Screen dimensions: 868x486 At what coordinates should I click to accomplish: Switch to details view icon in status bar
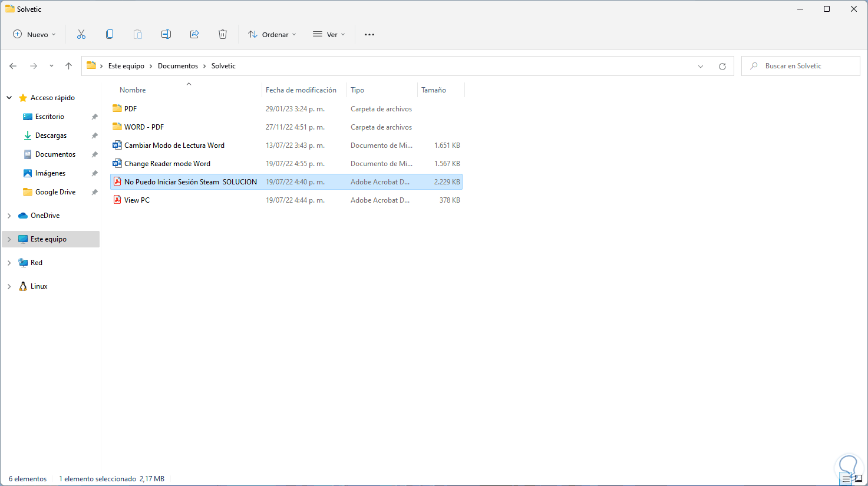(846, 479)
